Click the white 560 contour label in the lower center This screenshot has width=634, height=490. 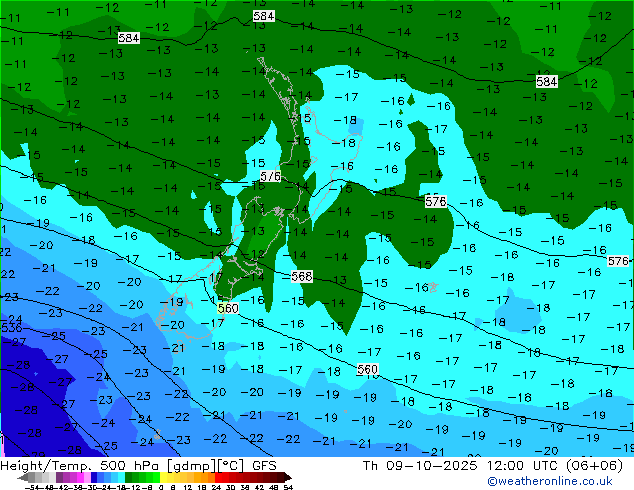tap(368, 369)
